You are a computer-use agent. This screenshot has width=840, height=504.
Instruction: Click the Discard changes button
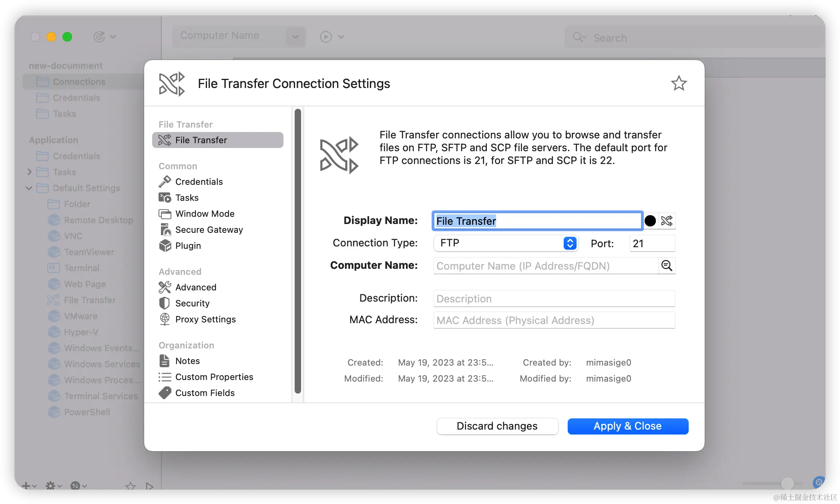coord(497,426)
